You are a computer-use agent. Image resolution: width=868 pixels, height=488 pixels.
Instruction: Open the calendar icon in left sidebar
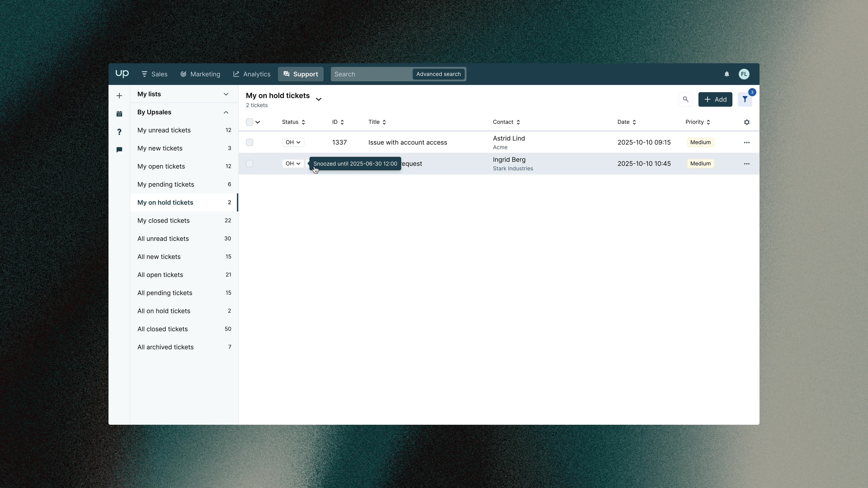pos(119,114)
